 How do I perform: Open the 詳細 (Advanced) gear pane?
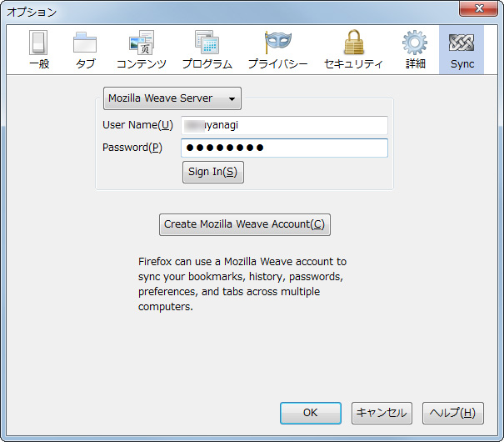point(416,50)
